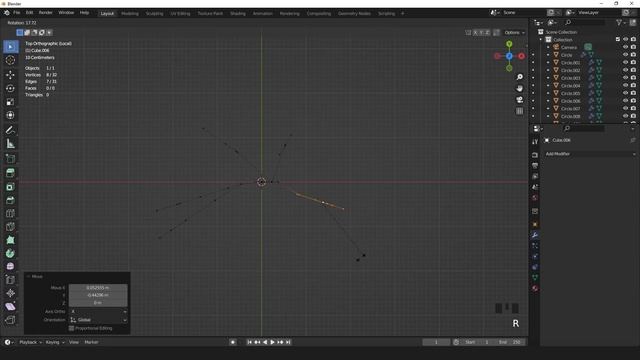Click the outliner search field
This screenshot has width=640, height=360.
[584, 23]
